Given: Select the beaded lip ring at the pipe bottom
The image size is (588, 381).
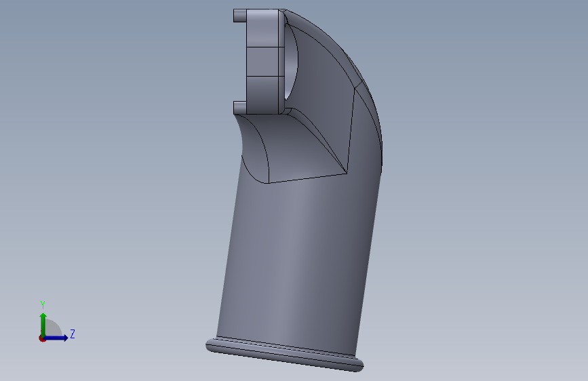Looking at the screenshot, I should click(285, 354).
